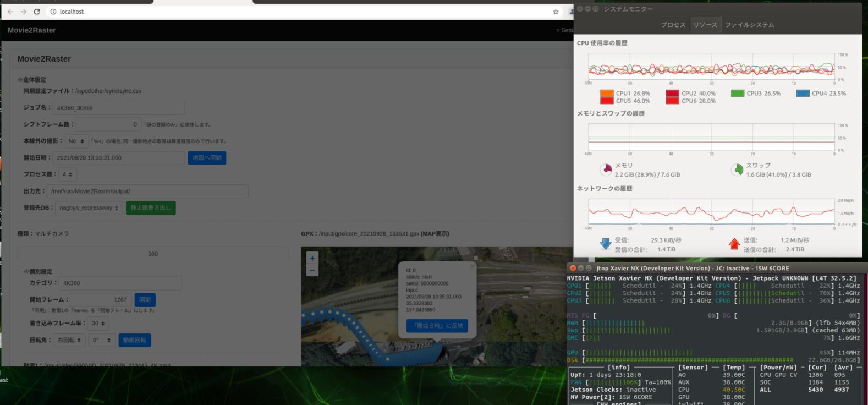Click the red upload arrow in System Monitor

(734, 244)
